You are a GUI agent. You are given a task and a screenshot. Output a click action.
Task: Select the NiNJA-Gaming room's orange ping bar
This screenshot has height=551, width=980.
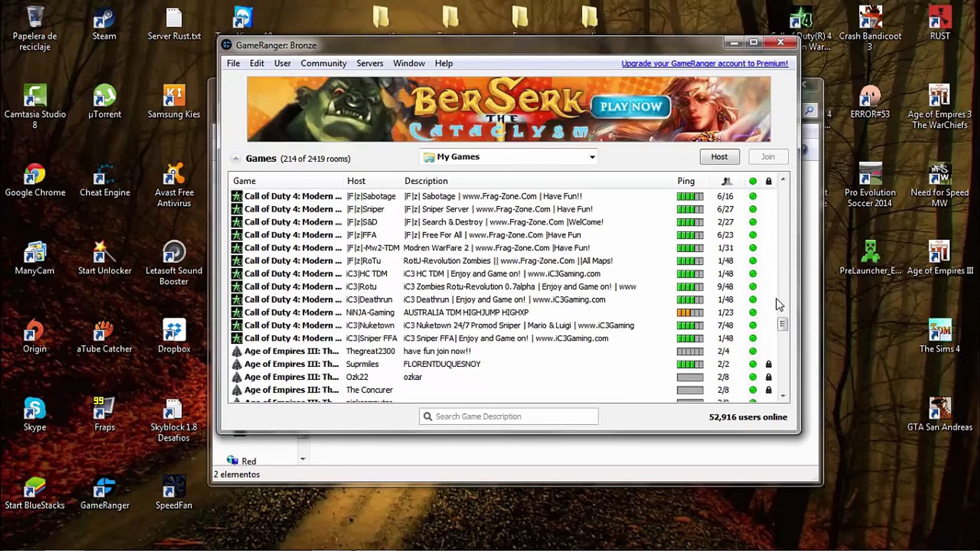690,313
